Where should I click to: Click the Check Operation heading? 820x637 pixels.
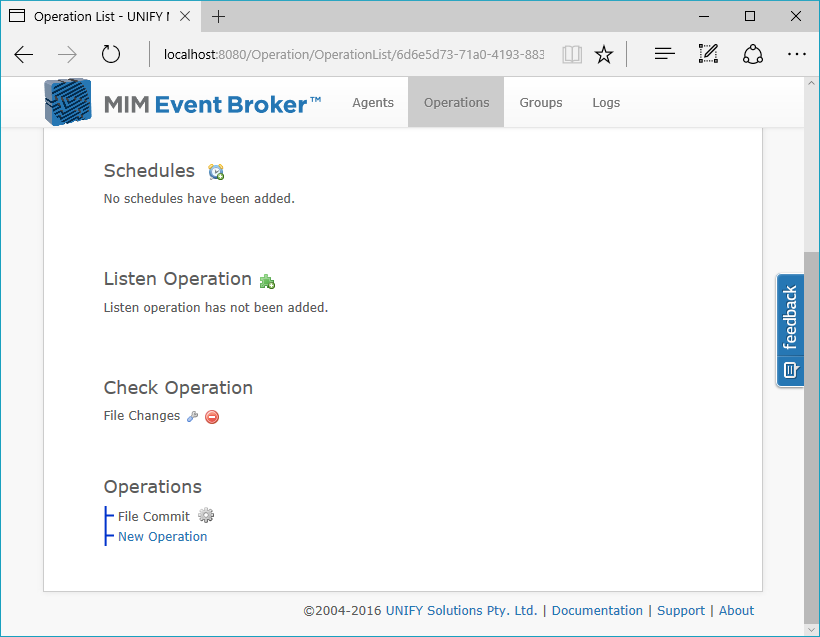click(178, 388)
